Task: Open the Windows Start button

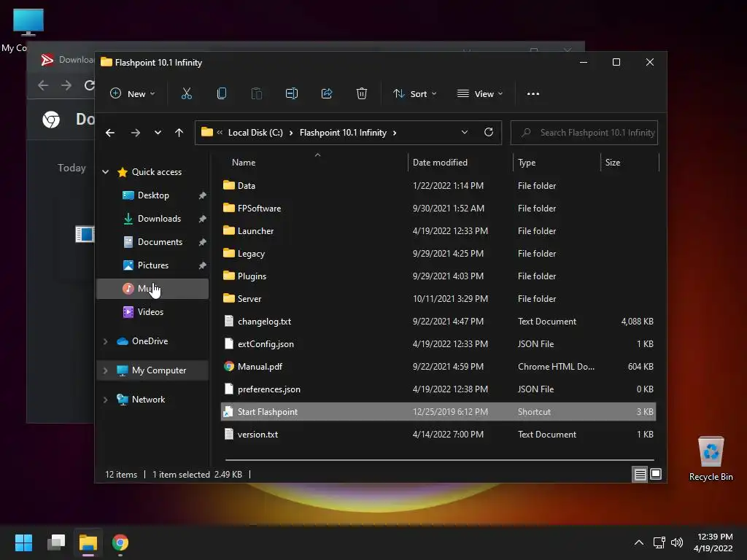Action: click(23, 542)
